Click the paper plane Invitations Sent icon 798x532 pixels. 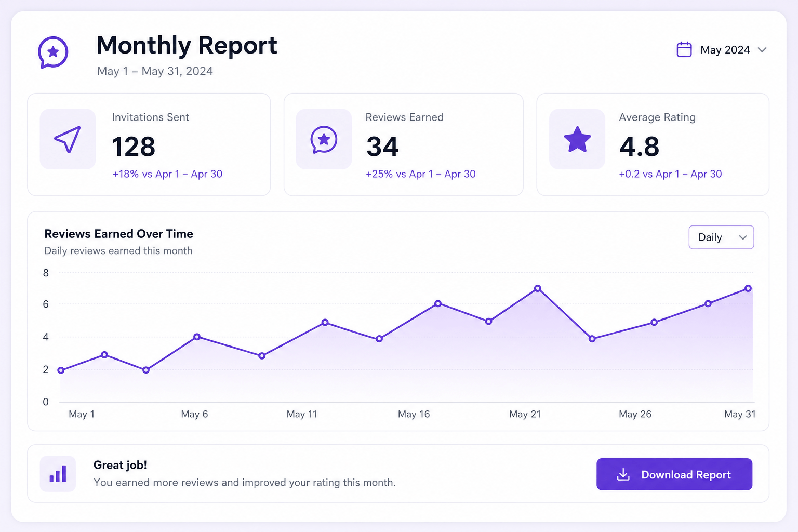pyautogui.click(x=68, y=139)
